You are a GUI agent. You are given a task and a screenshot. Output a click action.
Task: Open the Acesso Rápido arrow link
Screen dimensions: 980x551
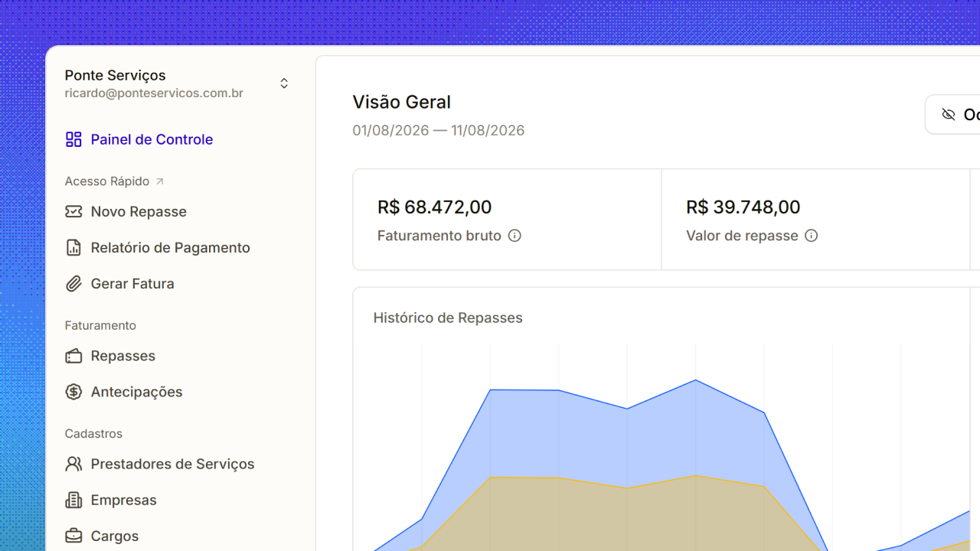[x=159, y=181]
